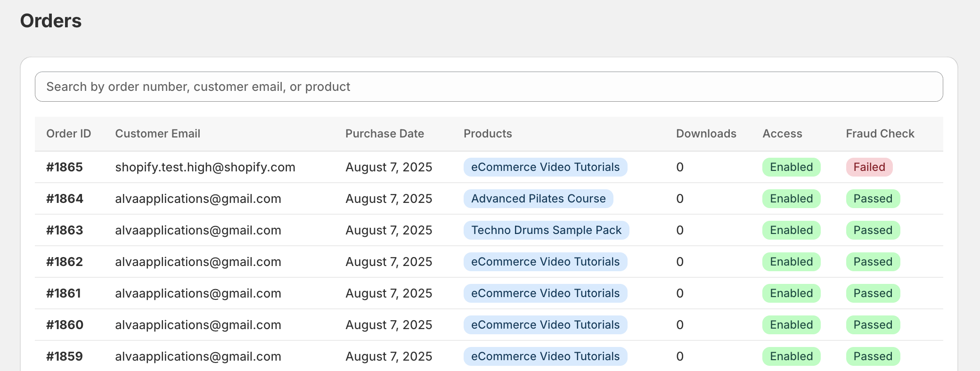Open order #1865
Viewport: 980px width, 371px height.
[65, 167]
